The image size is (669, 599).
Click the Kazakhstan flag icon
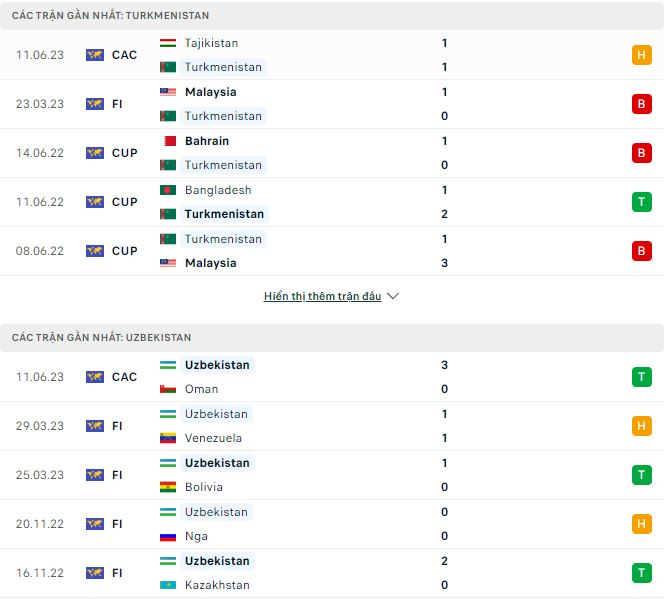pyautogui.click(x=168, y=585)
